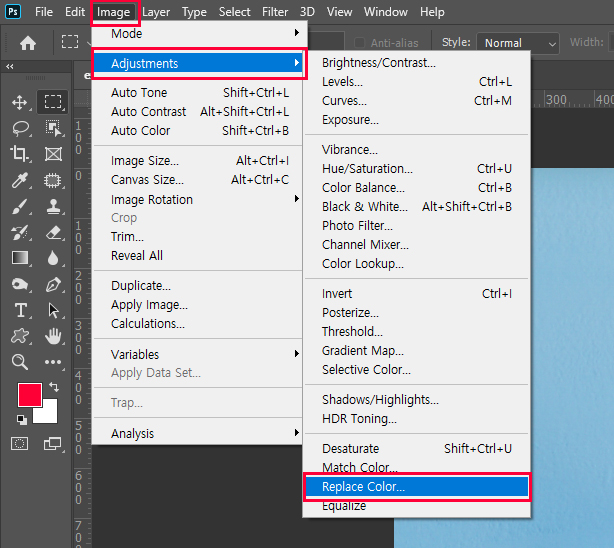
Task: Select the Custom Shape tool
Action: tap(20, 336)
